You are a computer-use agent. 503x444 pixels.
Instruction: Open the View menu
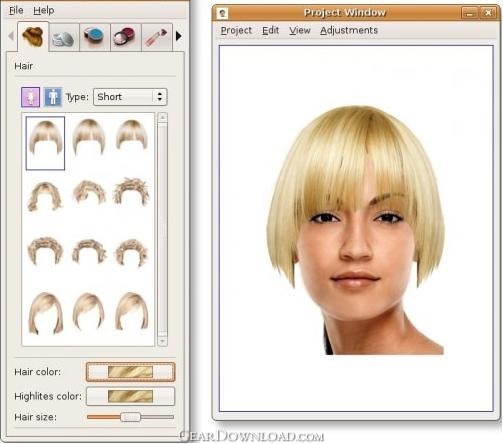(x=300, y=30)
